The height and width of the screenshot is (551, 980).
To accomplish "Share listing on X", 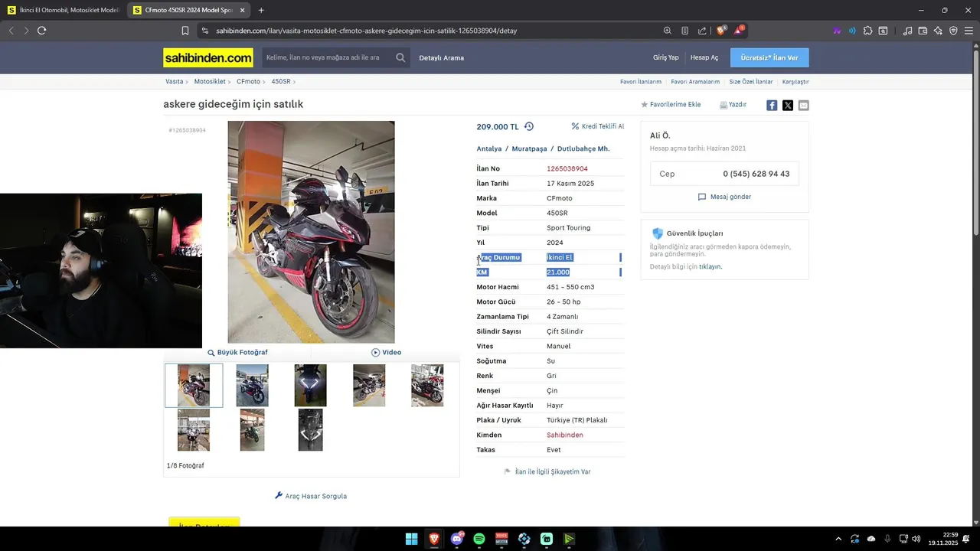I will (788, 106).
